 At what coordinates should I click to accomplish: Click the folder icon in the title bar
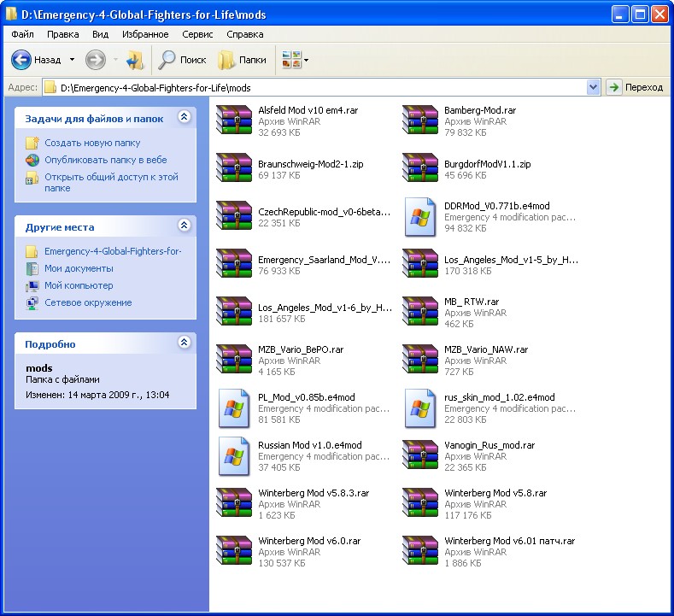click(11, 14)
